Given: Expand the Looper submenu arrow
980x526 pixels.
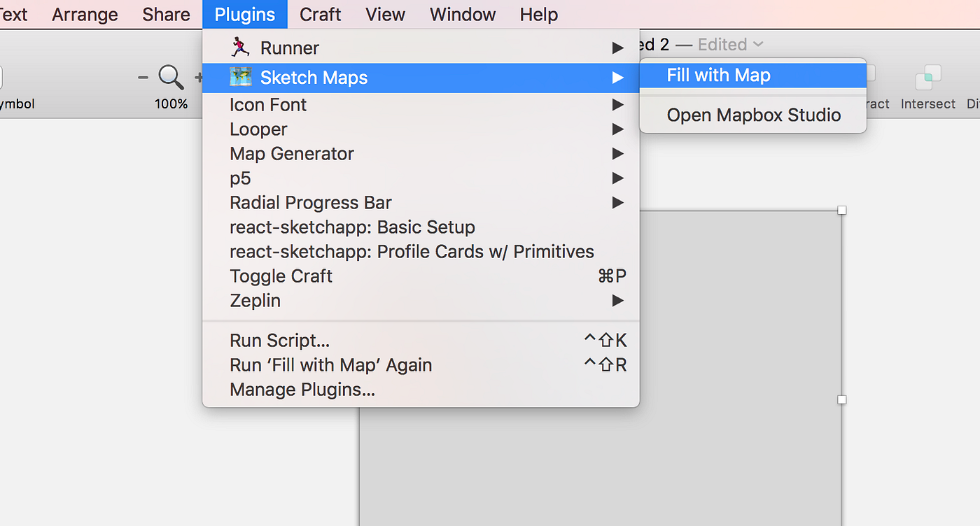Looking at the screenshot, I should pos(617,129).
